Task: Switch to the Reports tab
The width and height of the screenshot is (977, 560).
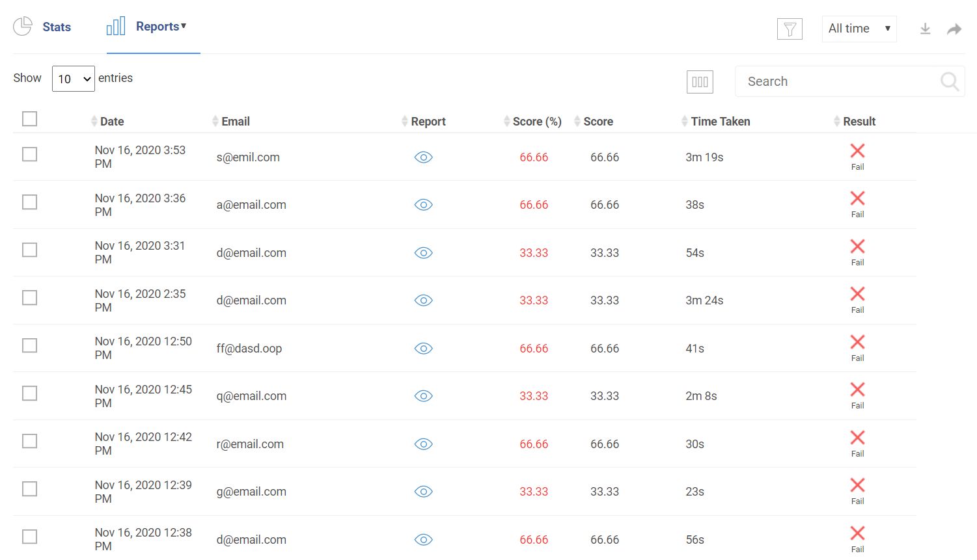Action: [x=153, y=27]
